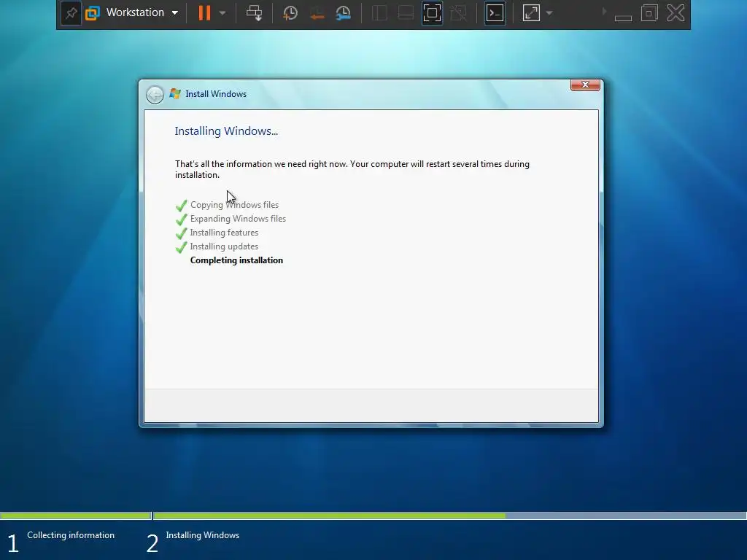Take a snapshot of this virtual machine
The height and width of the screenshot is (560, 747).
pyautogui.click(x=290, y=13)
